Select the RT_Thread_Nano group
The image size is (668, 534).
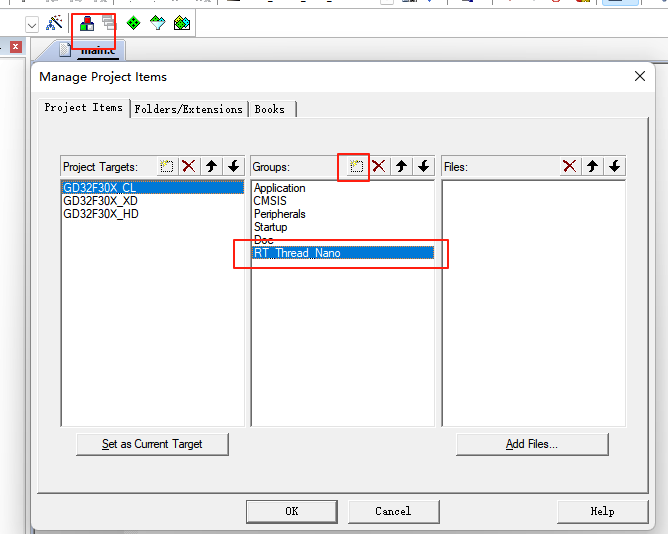pos(343,253)
